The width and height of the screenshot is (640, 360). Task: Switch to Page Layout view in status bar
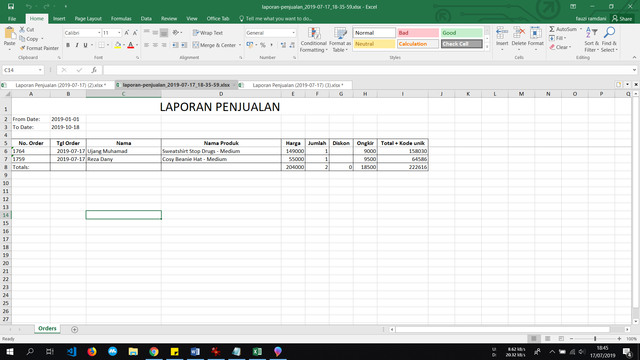[x=547, y=339]
